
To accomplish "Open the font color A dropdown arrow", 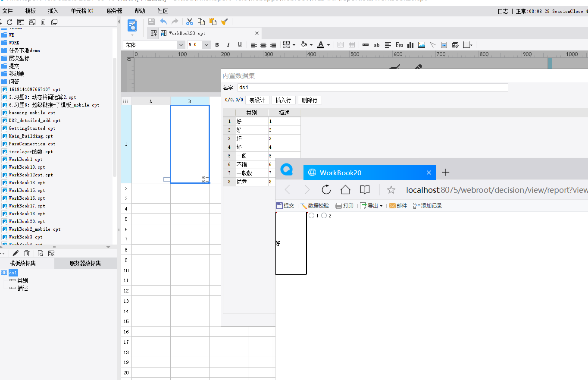I will (328, 45).
